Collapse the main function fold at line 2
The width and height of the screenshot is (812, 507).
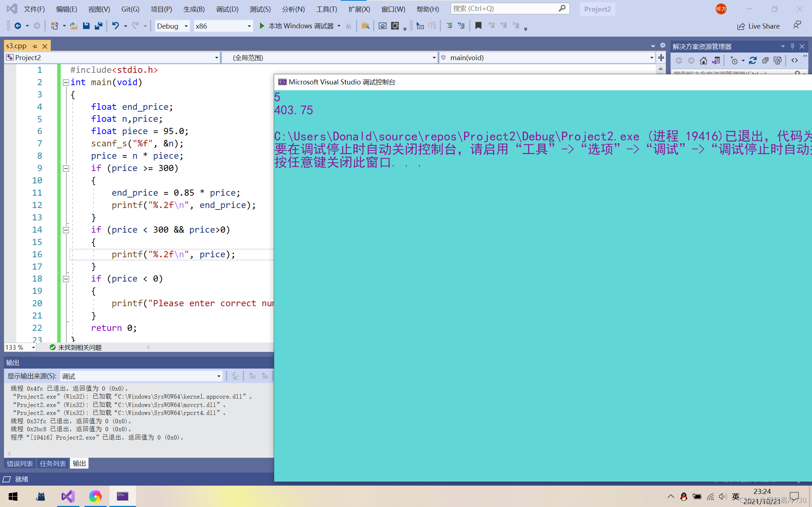(66, 83)
